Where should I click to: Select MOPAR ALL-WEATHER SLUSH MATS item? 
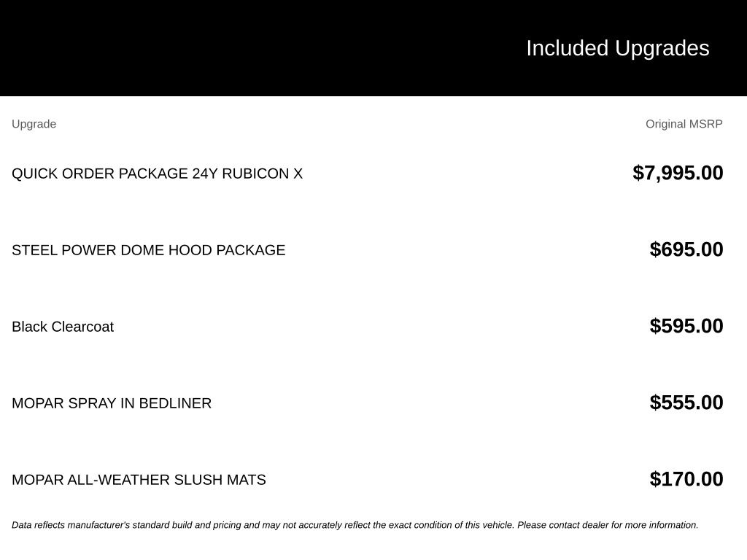[139, 480]
